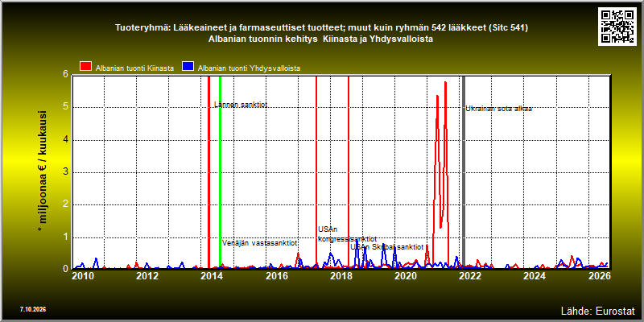Click the x-axis label 2022
This screenshot has height=322, width=644.
[x=469, y=276]
